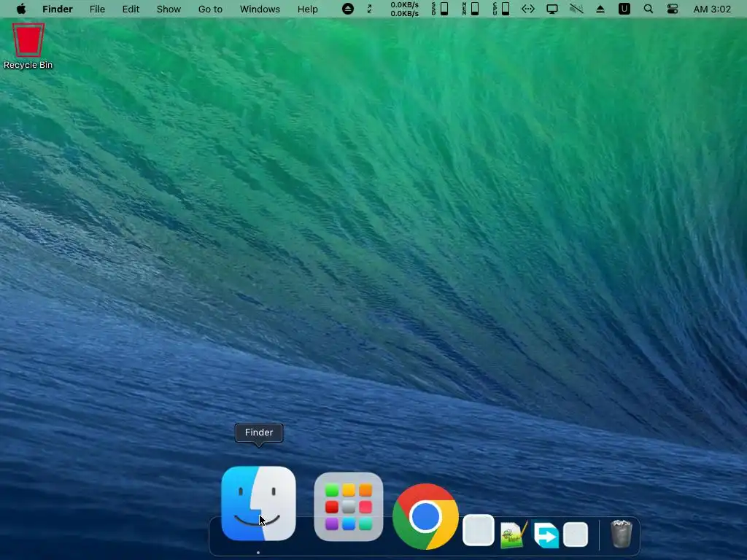
Task: Open the Help menu
Action: (x=307, y=9)
